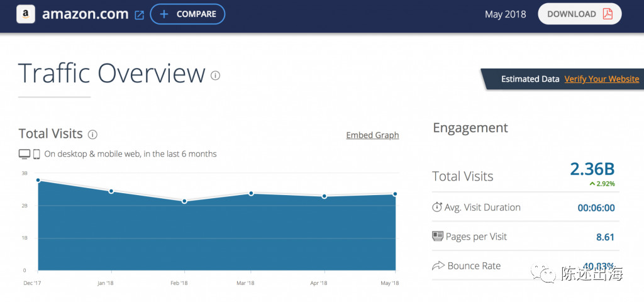Viewport: 644px width, 302px height.
Task: Click the Total Visits info icon
Action: point(92,134)
